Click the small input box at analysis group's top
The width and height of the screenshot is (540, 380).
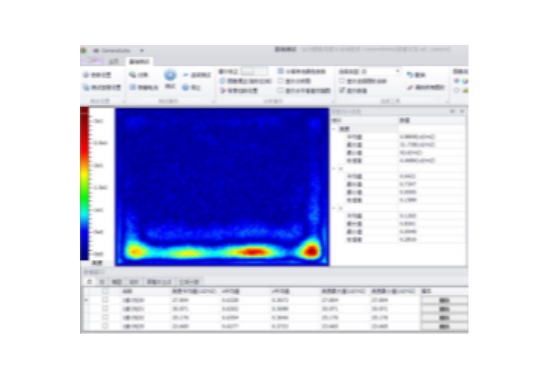(254, 71)
